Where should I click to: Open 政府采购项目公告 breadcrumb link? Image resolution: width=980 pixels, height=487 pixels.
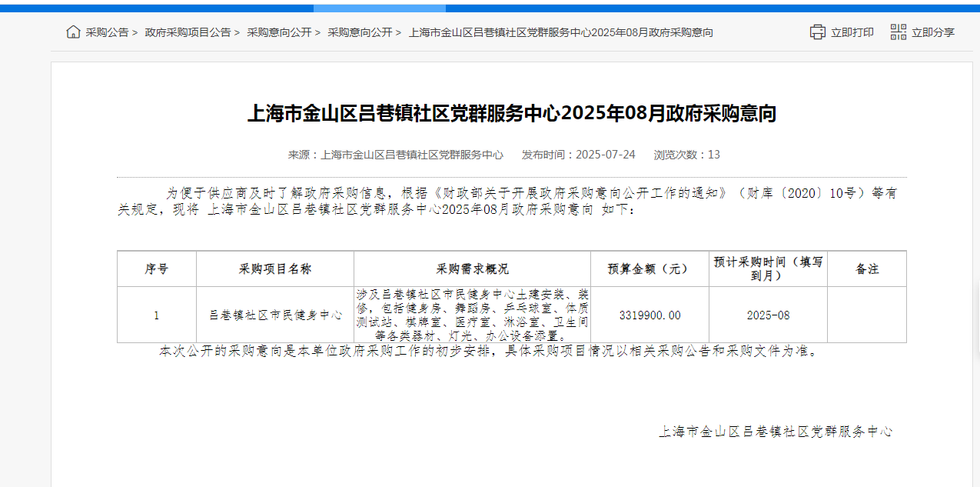click(x=188, y=32)
